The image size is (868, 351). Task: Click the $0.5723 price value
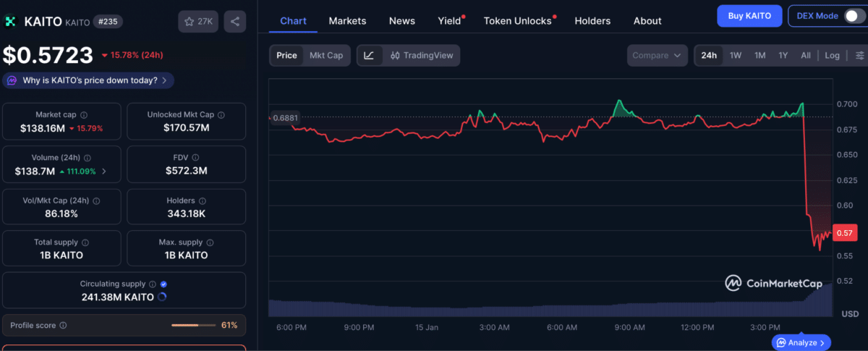click(48, 55)
